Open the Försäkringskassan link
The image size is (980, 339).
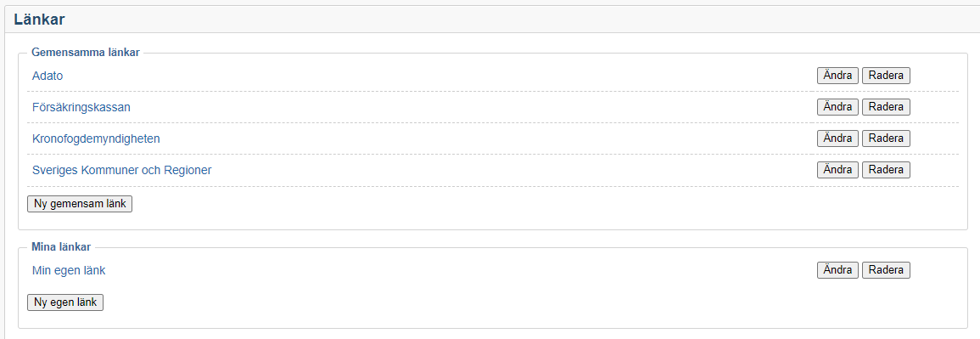[81, 107]
